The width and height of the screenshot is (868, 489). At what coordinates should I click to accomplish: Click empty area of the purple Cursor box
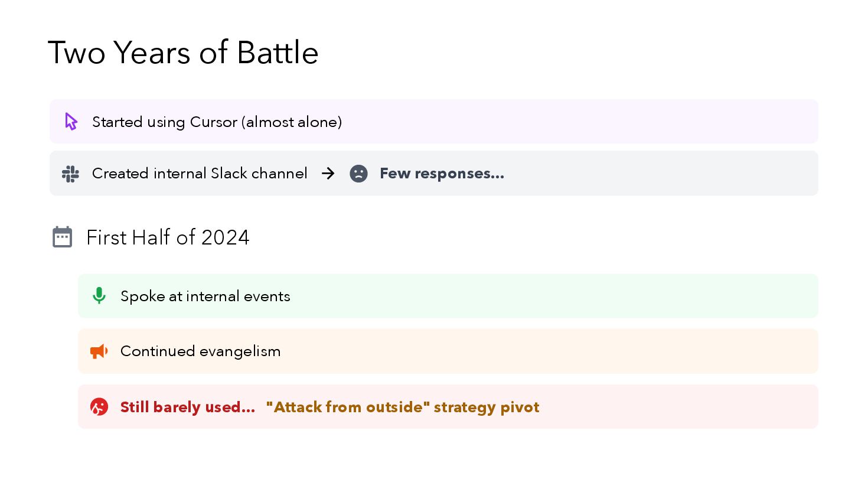579,122
